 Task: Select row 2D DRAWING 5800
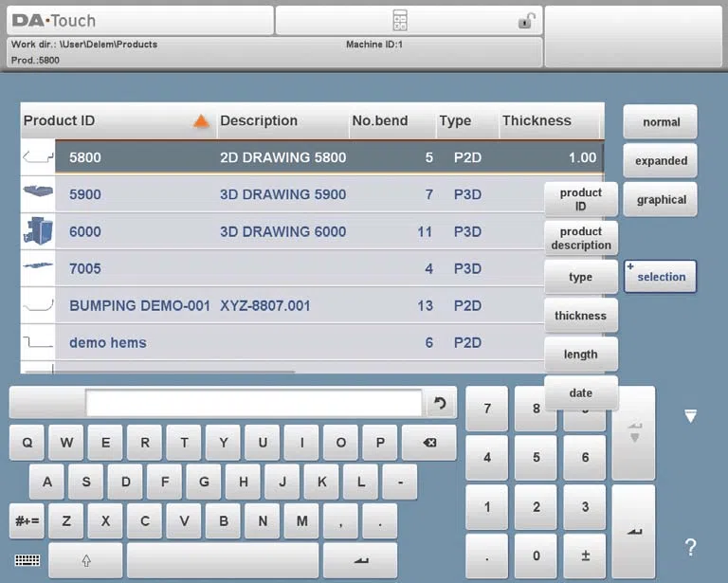[x=329, y=157]
